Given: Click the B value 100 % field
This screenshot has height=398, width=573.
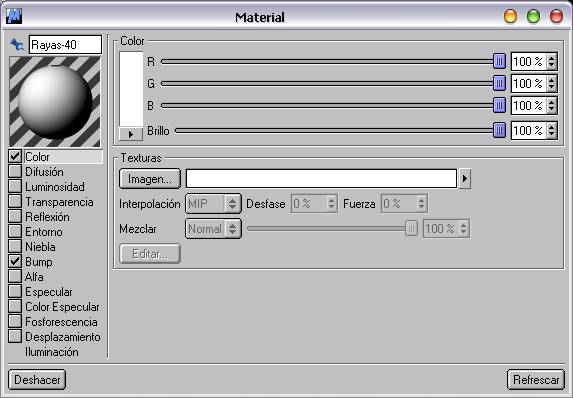Looking at the screenshot, I should click(x=528, y=105).
